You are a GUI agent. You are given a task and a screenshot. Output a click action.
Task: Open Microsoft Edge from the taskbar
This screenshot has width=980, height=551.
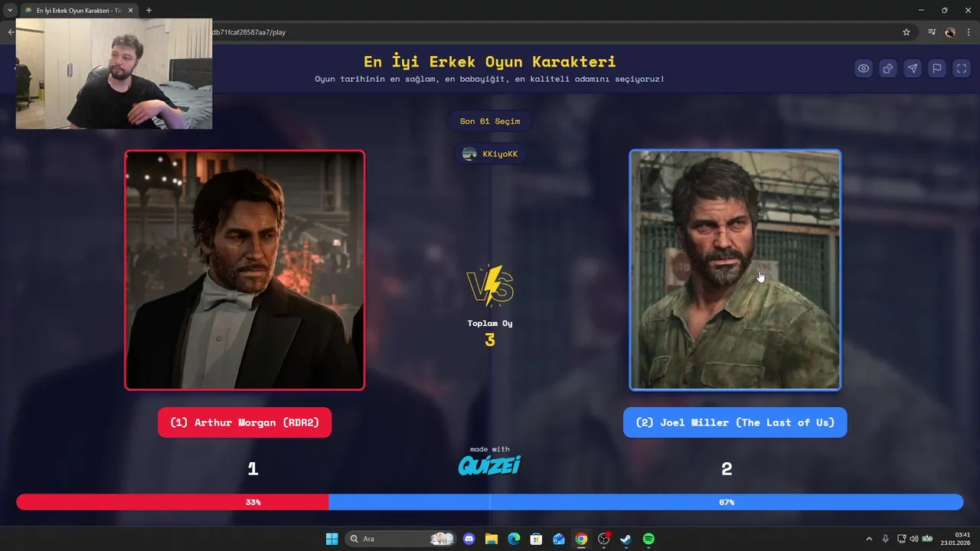[514, 539]
